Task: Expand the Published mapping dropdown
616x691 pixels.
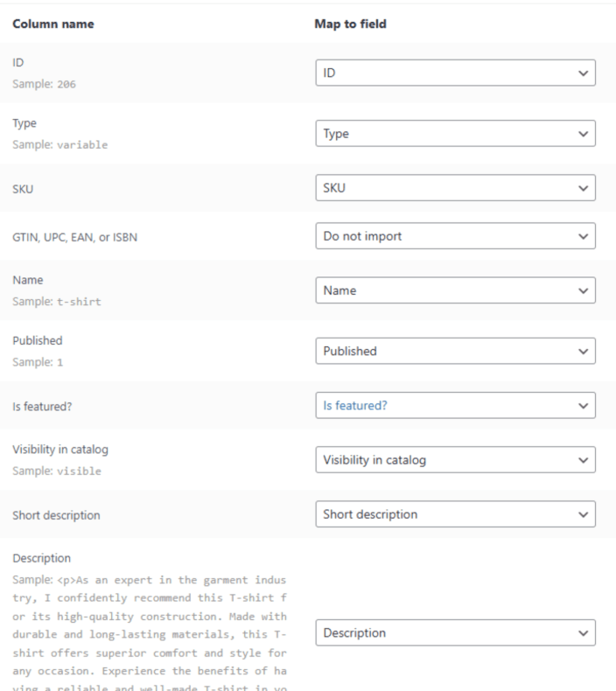Action: point(454,351)
